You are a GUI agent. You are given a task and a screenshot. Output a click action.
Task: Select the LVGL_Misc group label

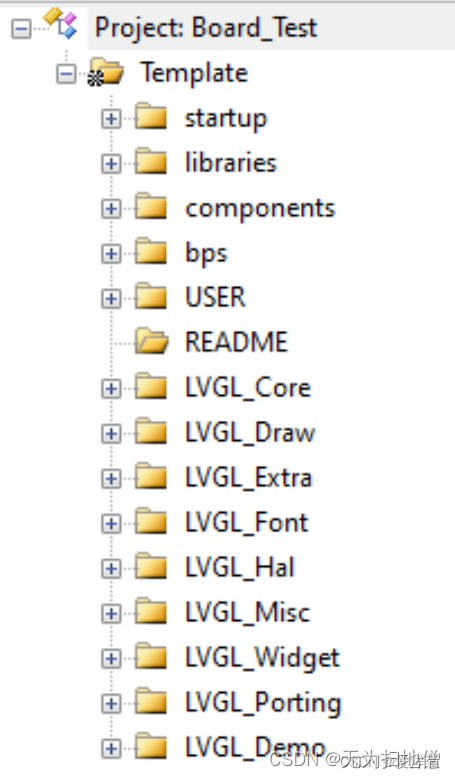pos(248,612)
